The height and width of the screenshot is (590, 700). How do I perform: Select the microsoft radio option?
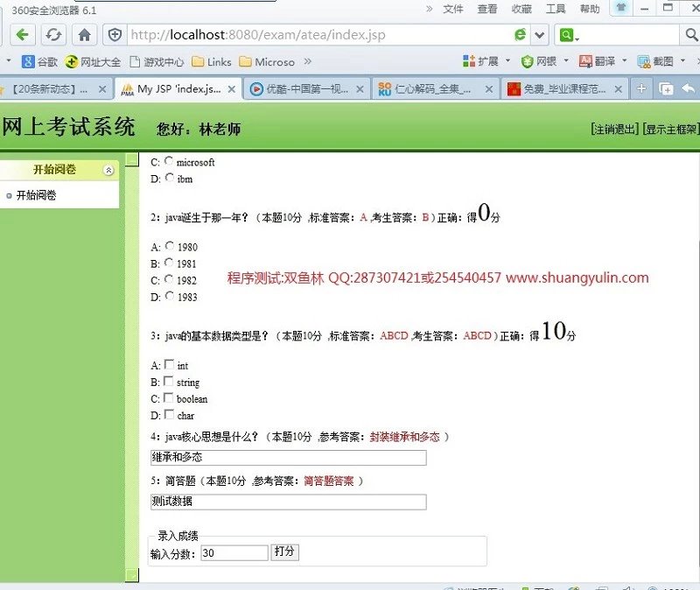tap(169, 160)
